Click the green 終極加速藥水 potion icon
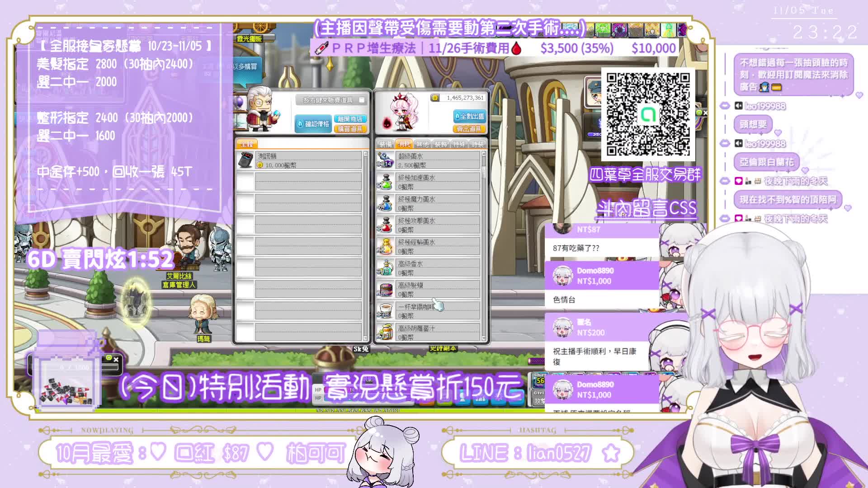The height and width of the screenshot is (488, 868). (385, 182)
